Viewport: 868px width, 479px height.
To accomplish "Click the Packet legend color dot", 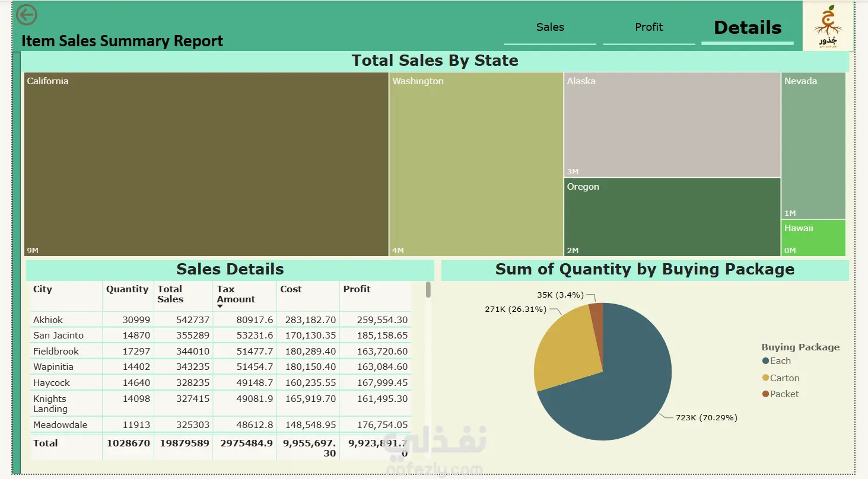I will 765,394.
